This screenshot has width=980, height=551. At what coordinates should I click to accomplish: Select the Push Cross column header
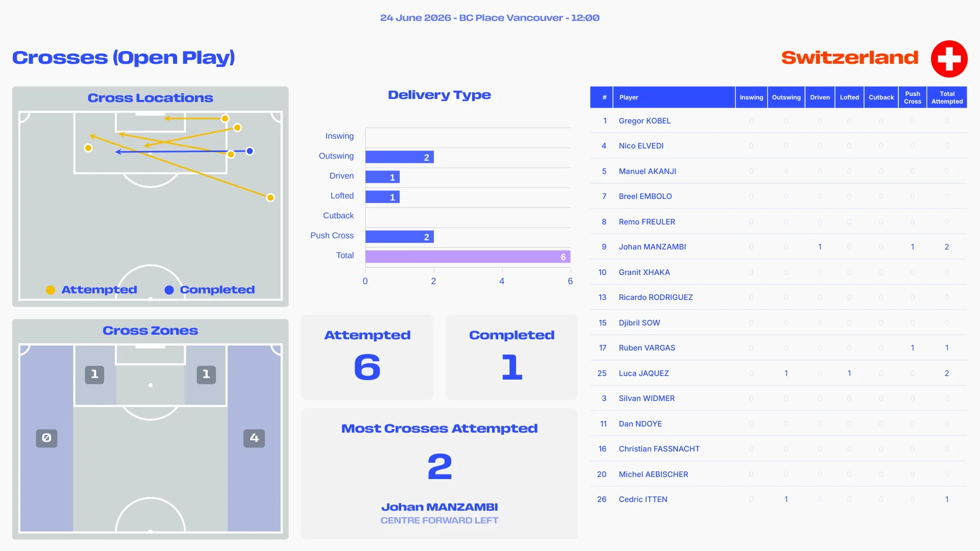[x=913, y=97]
